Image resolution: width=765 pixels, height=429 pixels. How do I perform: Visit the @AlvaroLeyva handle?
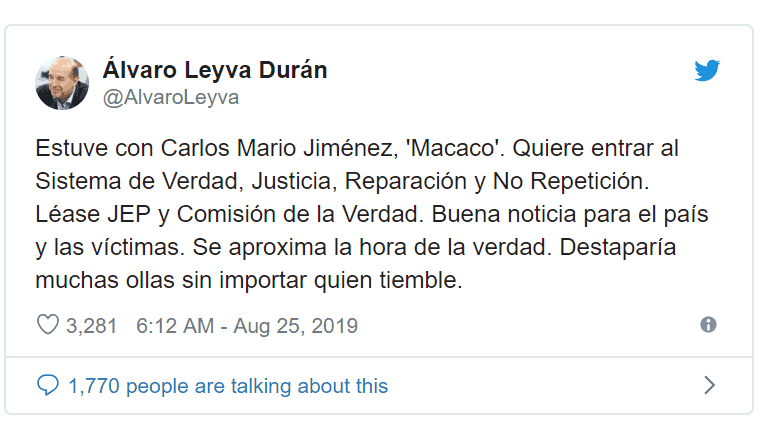(x=170, y=98)
